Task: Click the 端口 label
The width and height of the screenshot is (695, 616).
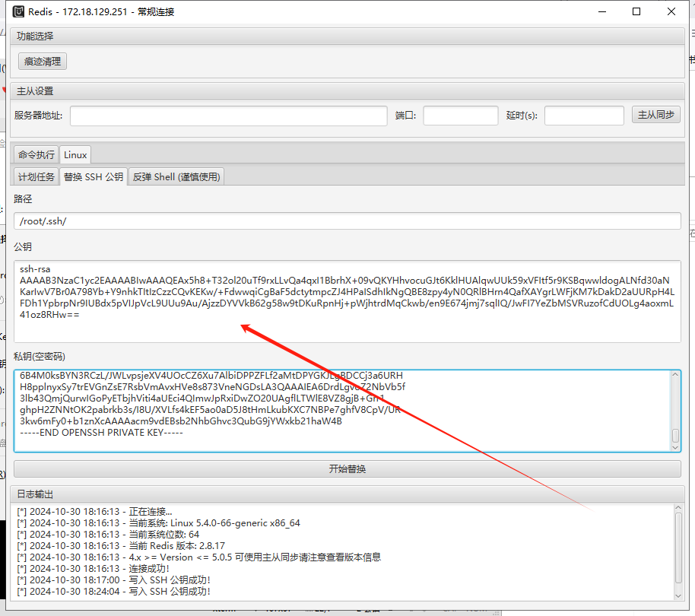Action: pyautogui.click(x=405, y=116)
